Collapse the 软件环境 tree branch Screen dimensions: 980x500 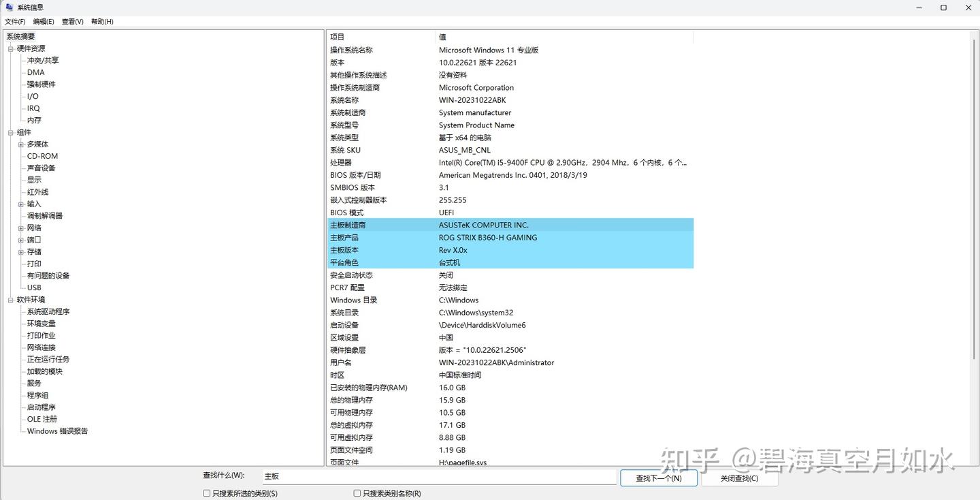tap(11, 299)
